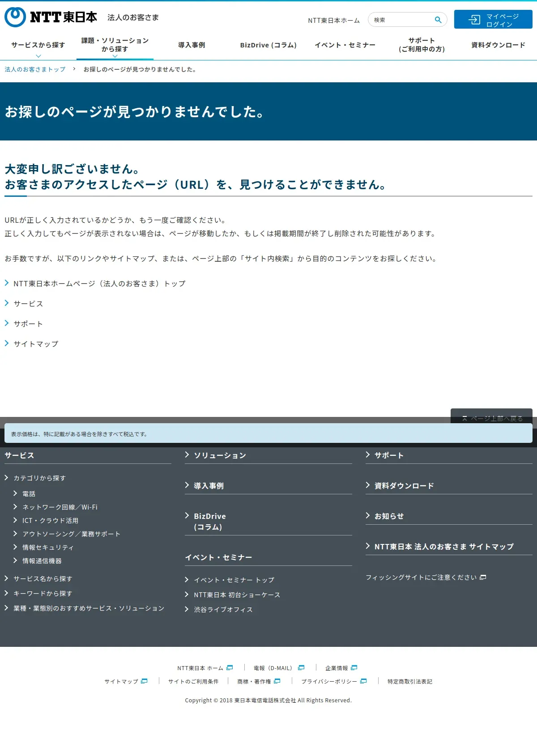Click external-link icon beside 電報（D-MAIL）

coord(301,668)
